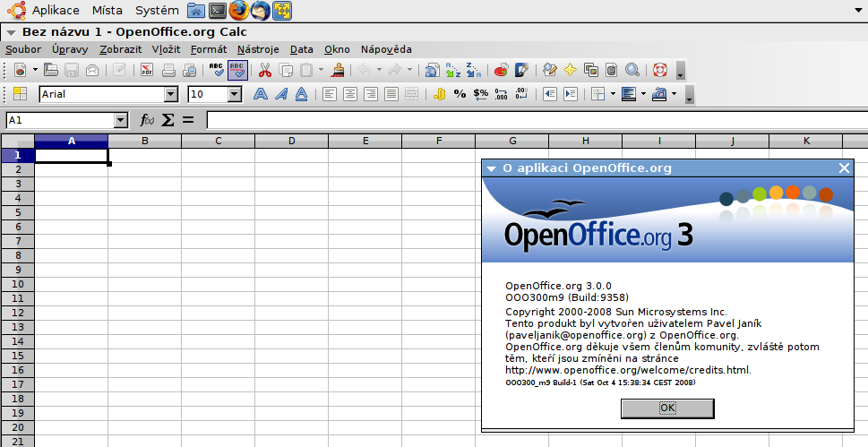This screenshot has width=868, height=447.
Task: Click the Document as E-mail icon
Action: click(92, 71)
